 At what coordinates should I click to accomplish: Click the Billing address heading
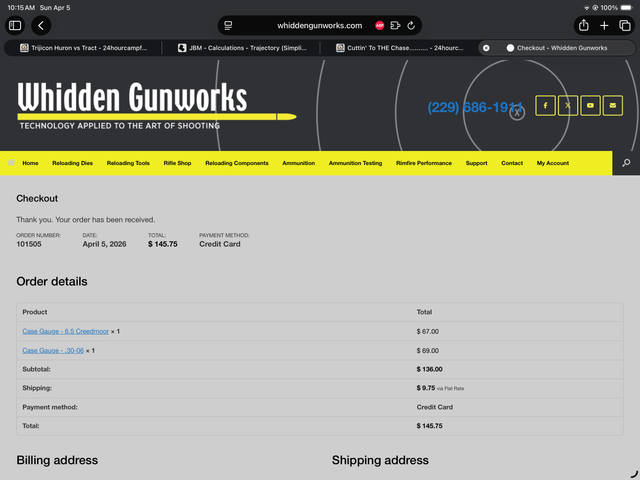tap(57, 460)
